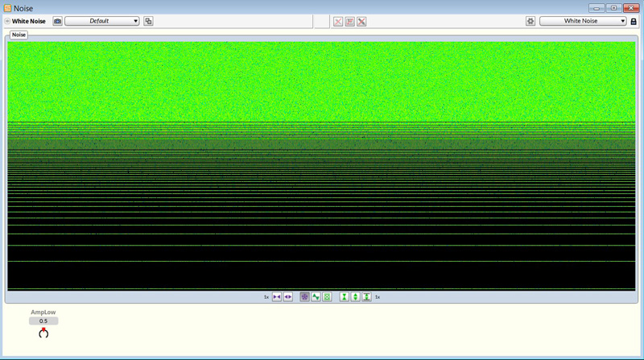Minimize the Noise window
This screenshot has height=360, width=644.
(x=597, y=8)
